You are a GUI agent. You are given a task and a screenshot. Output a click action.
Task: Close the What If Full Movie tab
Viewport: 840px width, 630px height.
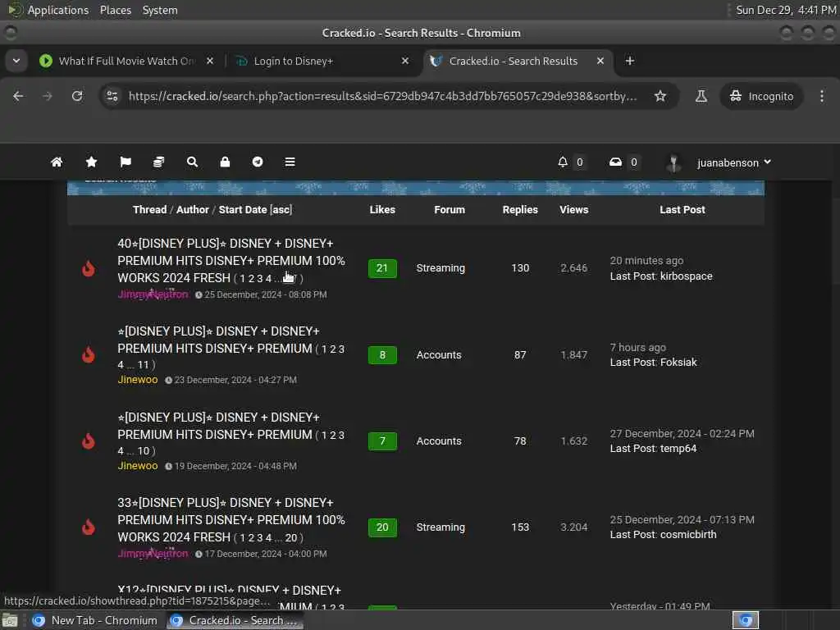pyautogui.click(x=210, y=61)
